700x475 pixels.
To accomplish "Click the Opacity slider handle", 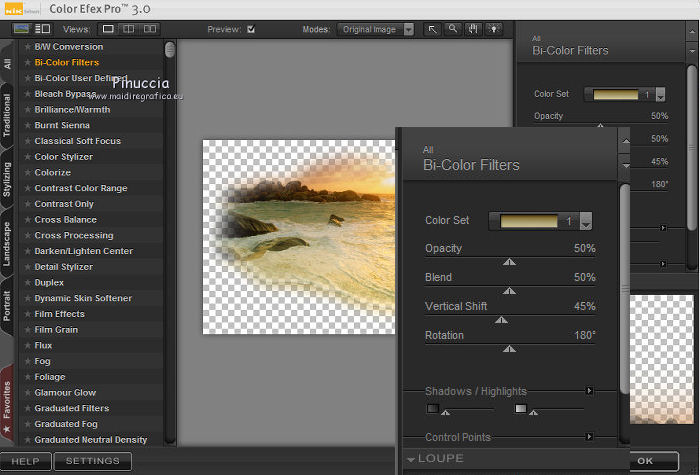I will pyautogui.click(x=509, y=262).
